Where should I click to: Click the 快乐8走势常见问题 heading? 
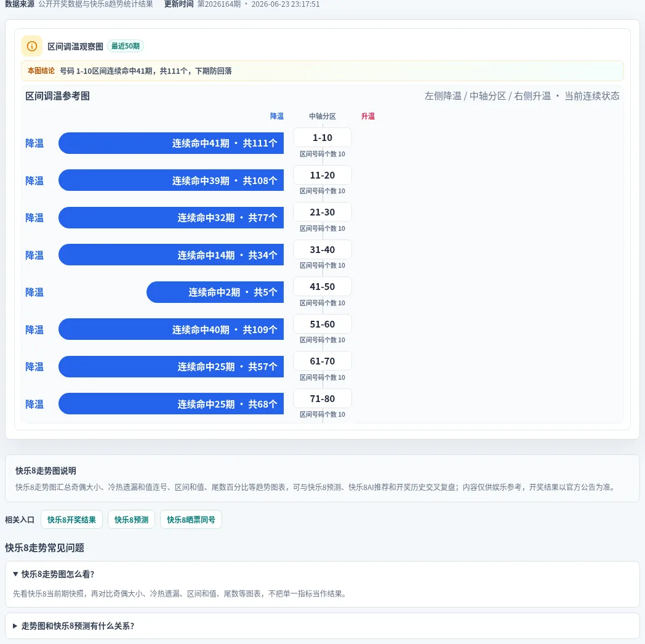(x=44, y=548)
